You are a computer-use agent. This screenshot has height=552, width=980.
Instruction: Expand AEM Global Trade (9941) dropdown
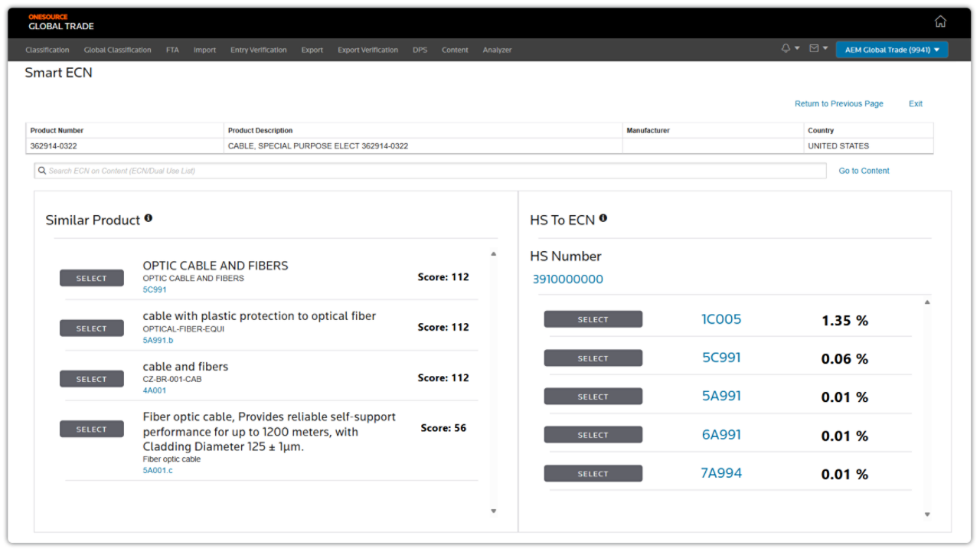point(891,50)
